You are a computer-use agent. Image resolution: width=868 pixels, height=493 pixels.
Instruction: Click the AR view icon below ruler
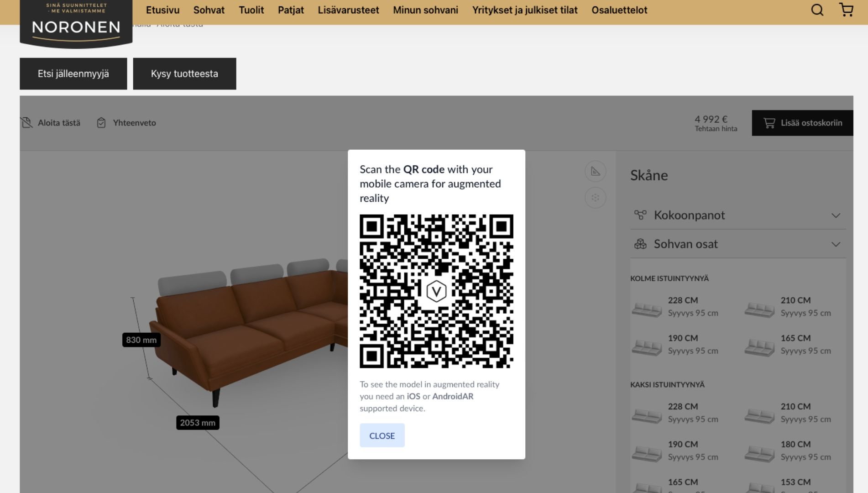coord(595,198)
